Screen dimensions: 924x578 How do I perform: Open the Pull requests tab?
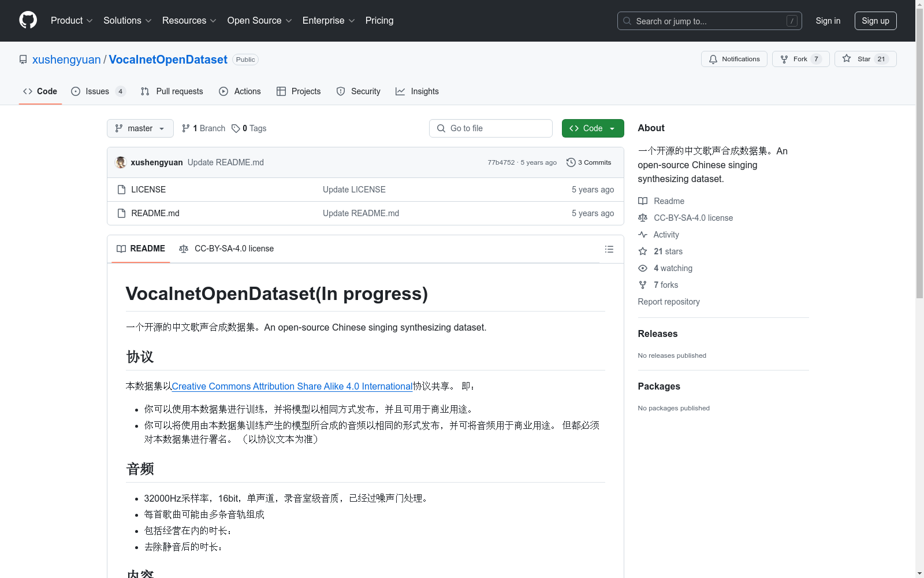(x=172, y=91)
